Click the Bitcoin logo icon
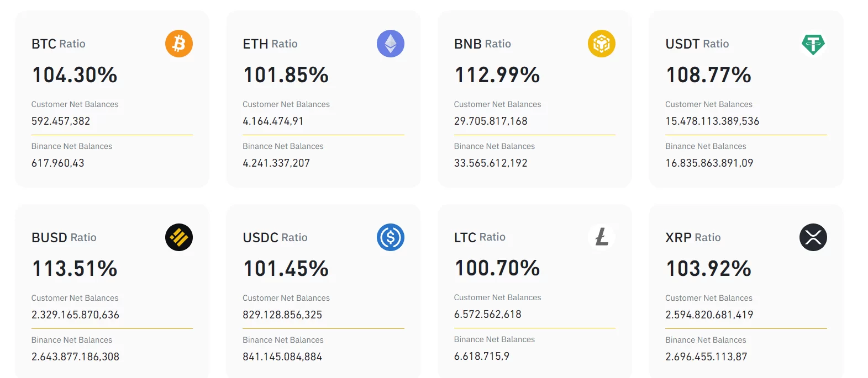Screen dimensions: 868x378 (179, 44)
